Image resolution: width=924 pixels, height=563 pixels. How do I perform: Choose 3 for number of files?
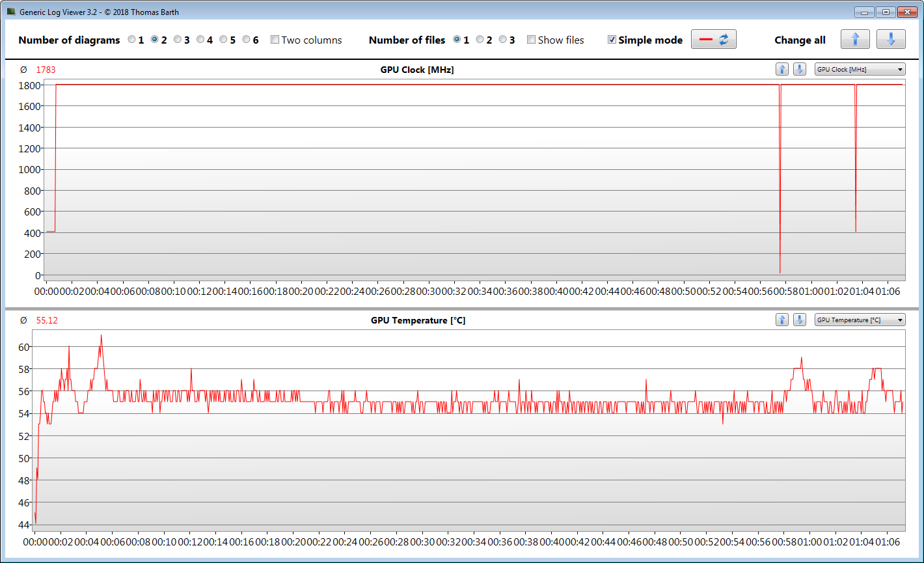pyautogui.click(x=502, y=40)
